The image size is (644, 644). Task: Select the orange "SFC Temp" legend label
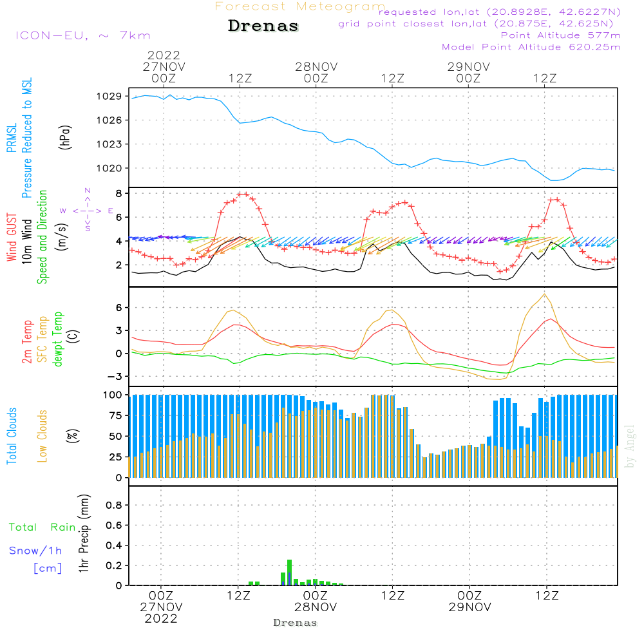coord(42,339)
